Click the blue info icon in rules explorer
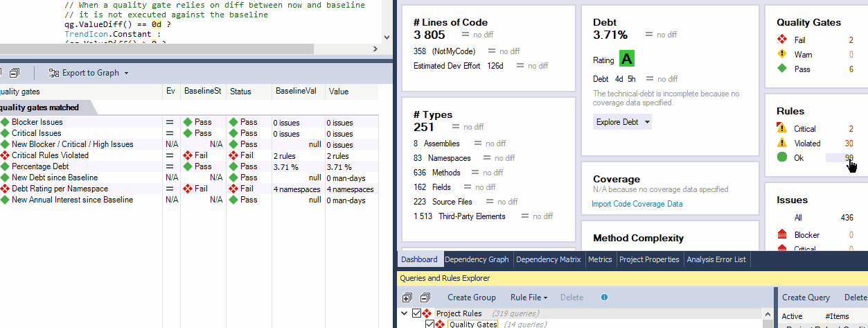 pos(604,297)
